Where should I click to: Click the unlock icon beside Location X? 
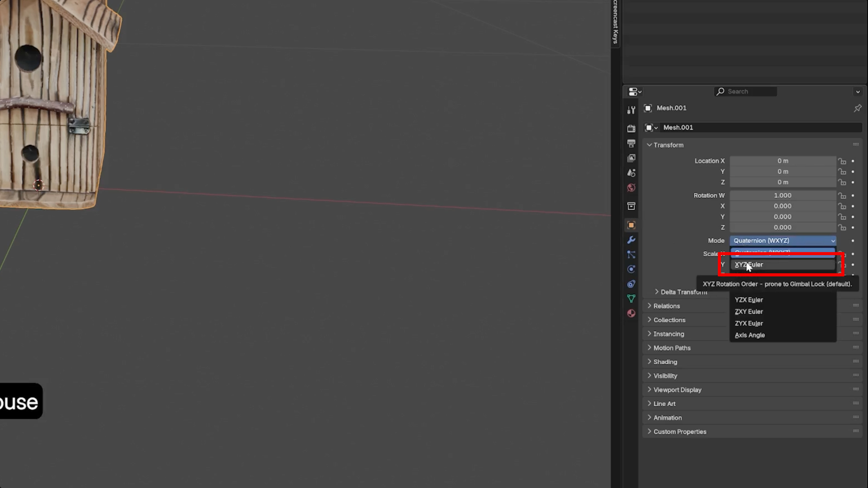pyautogui.click(x=842, y=161)
